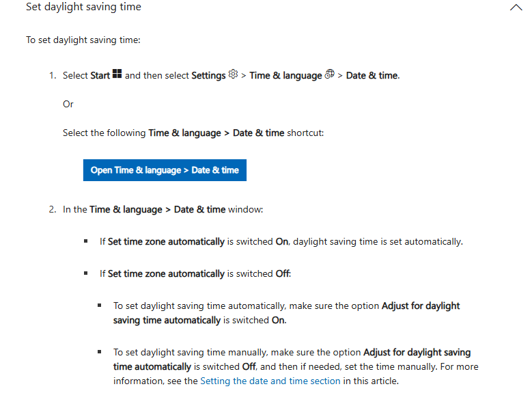Image resolution: width=532 pixels, height=406 pixels.
Task: Click the step two Date & time window line
Action: (163, 209)
